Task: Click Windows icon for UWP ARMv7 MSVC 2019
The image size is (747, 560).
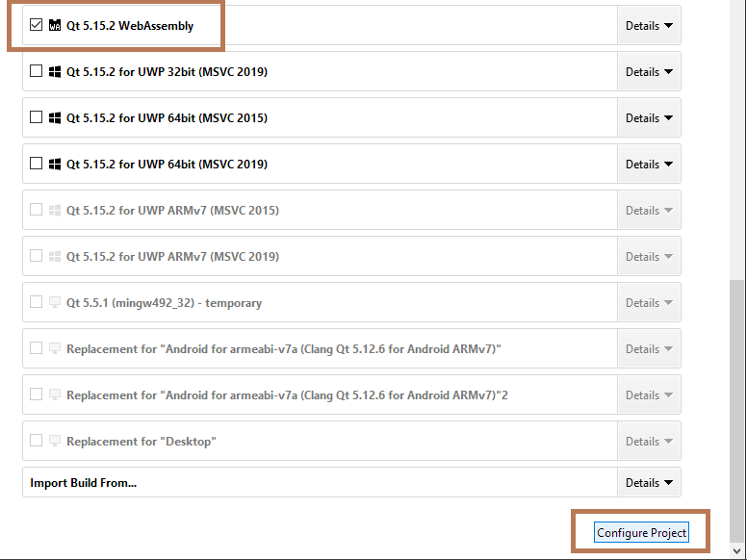Action: [55, 257]
